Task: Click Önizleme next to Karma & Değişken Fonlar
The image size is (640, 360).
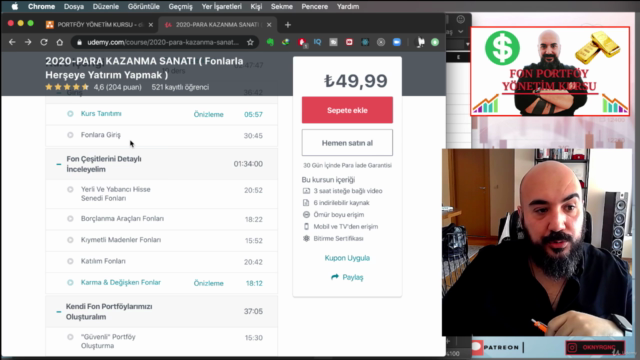Action: pos(209,283)
